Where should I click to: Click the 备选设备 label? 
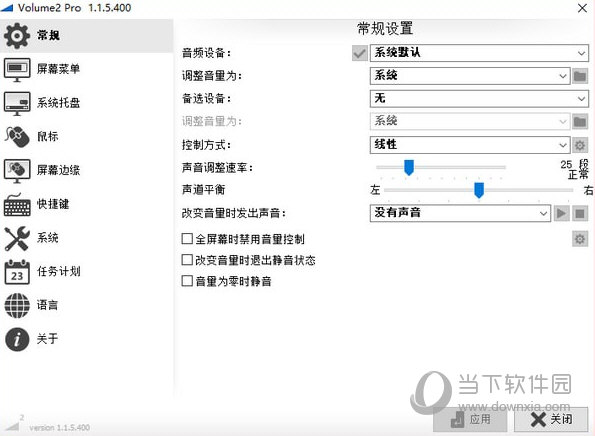coord(206,99)
